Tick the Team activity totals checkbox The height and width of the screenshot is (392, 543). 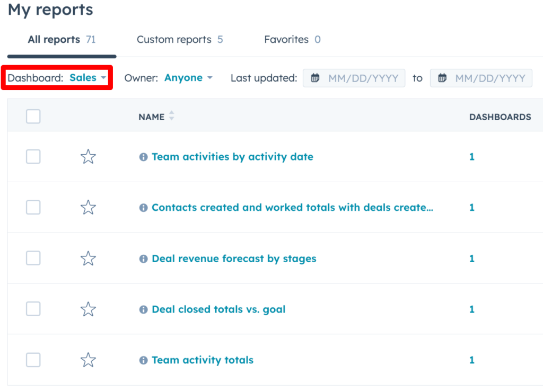[33, 360]
